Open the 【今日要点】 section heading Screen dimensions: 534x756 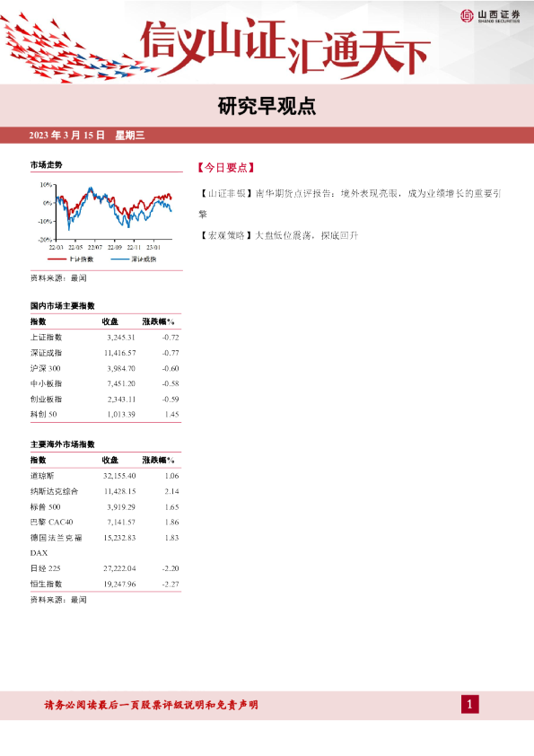click(x=225, y=168)
